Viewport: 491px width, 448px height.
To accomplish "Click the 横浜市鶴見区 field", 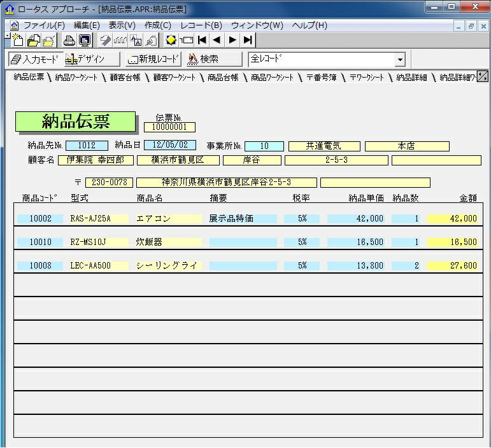I will 178,160.
